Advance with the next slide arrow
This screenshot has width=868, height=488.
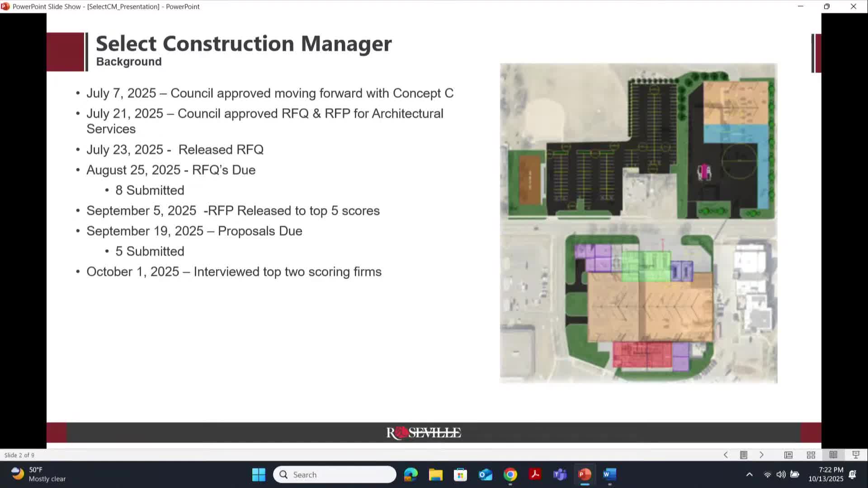[762, 455]
